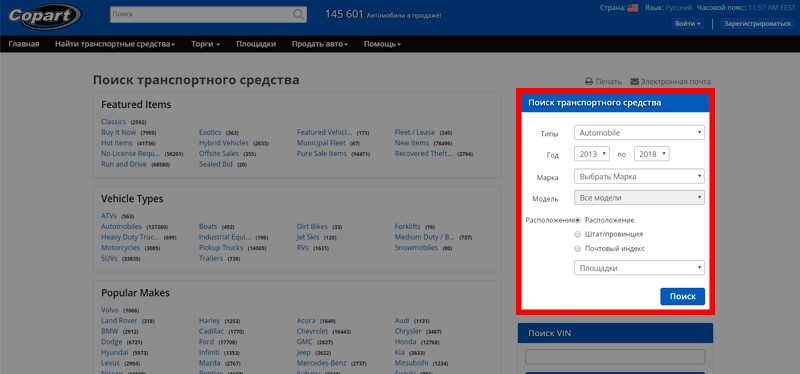
Task: Open the Buy It Now link
Action: 118,133
